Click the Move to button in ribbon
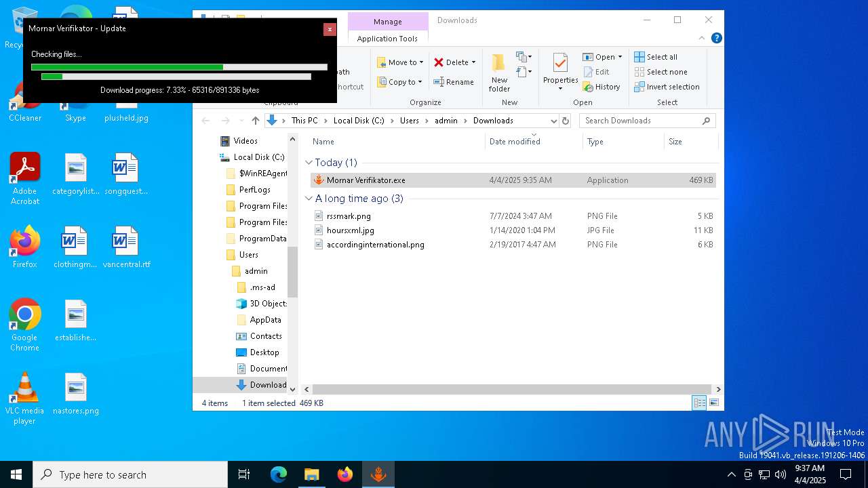The height and width of the screenshot is (488, 868). pyautogui.click(x=400, y=62)
